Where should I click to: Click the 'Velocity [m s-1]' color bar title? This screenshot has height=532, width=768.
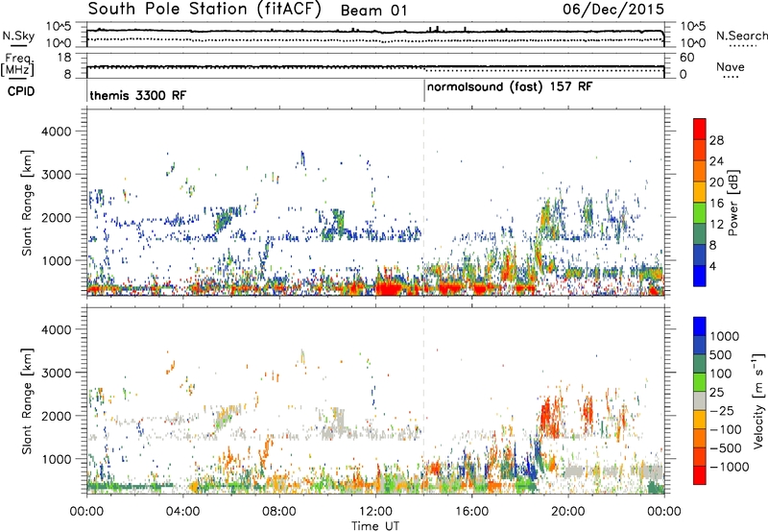point(758,400)
